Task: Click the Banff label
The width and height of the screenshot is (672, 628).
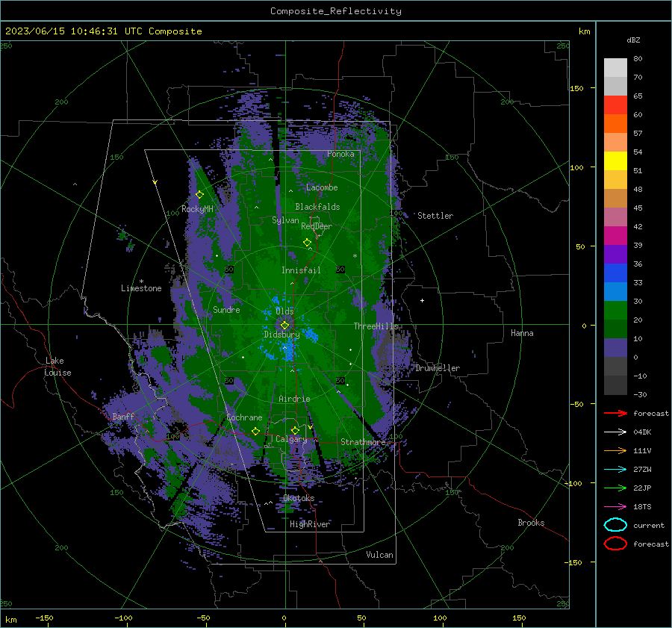Action: click(123, 416)
